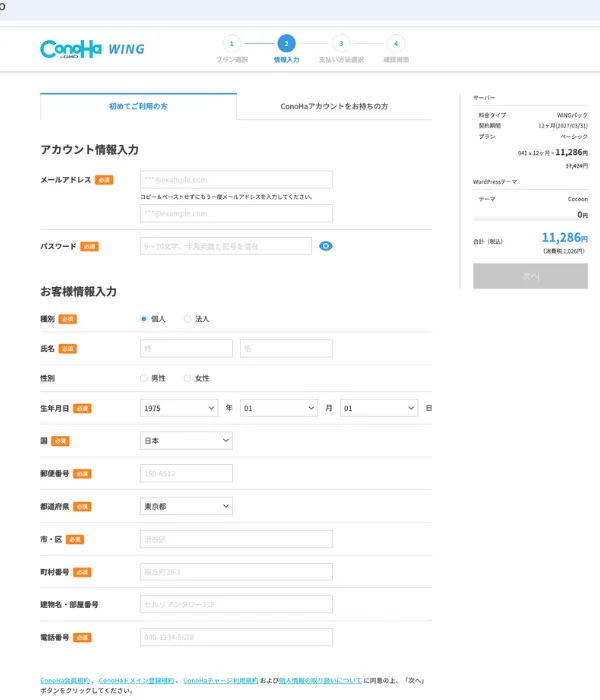Open the ConoHa会員規約 link
The width and height of the screenshot is (600, 700).
(x=66, y=680)
